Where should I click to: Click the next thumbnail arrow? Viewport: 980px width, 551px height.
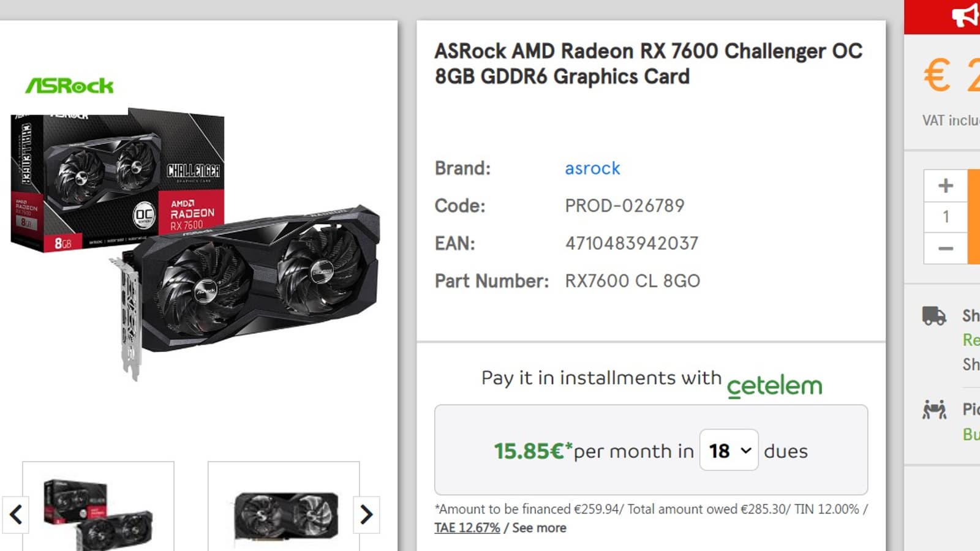[366, 514]
